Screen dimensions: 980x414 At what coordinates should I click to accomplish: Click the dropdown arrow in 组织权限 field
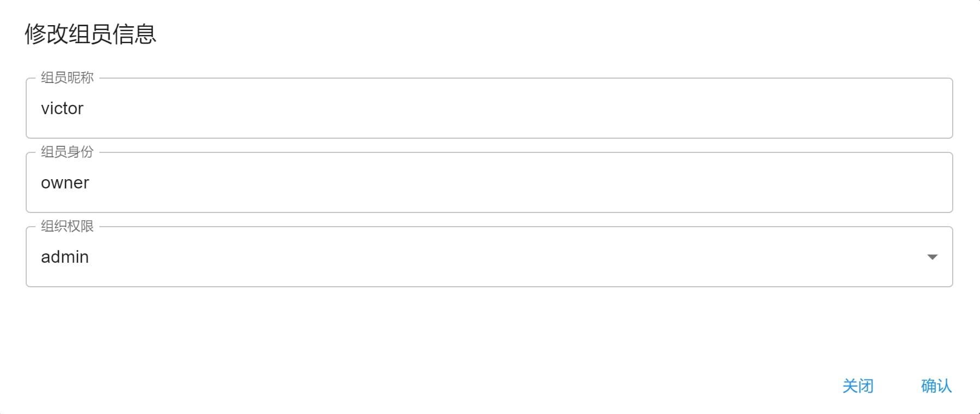coord(932,257)
